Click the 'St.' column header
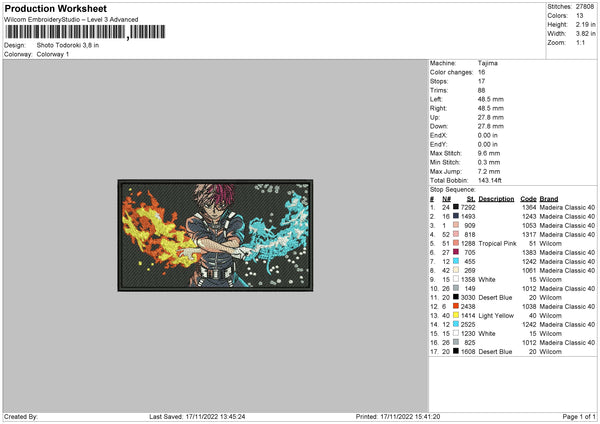 (471, 199)
